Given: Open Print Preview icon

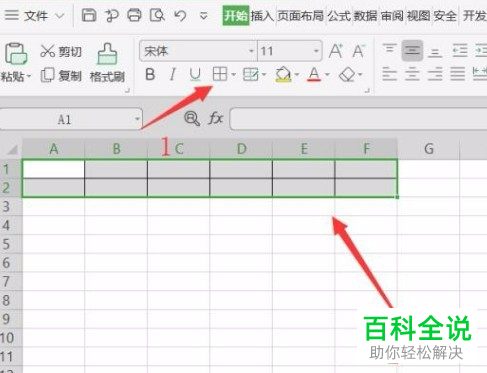Looking at the screenshot, I should click(x=157, y=15).
